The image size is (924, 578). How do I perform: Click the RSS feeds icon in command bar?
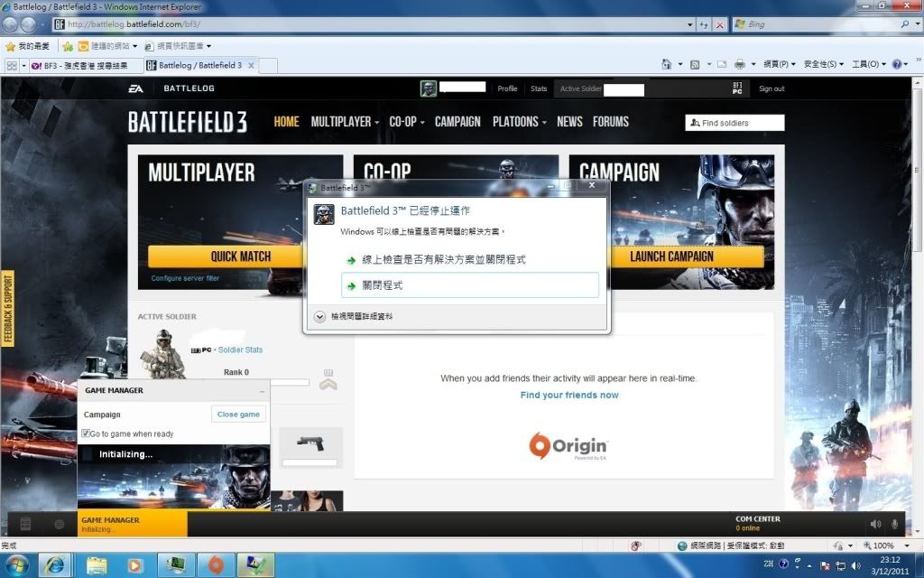(695, 64)
